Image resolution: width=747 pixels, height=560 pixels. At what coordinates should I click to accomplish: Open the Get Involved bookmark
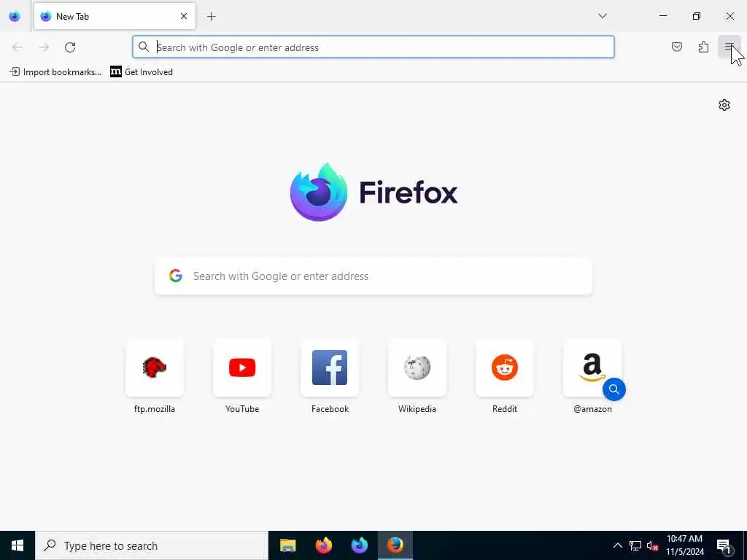point(142,72)
